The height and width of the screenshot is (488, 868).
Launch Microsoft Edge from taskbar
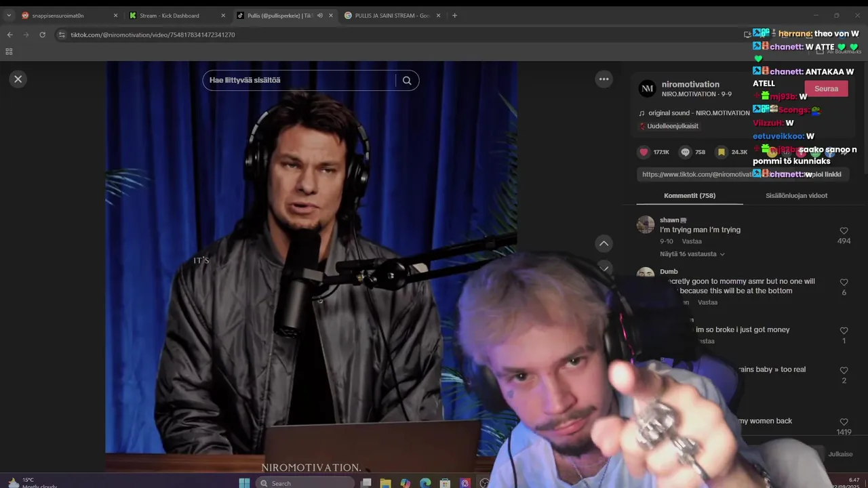[425, 483]
